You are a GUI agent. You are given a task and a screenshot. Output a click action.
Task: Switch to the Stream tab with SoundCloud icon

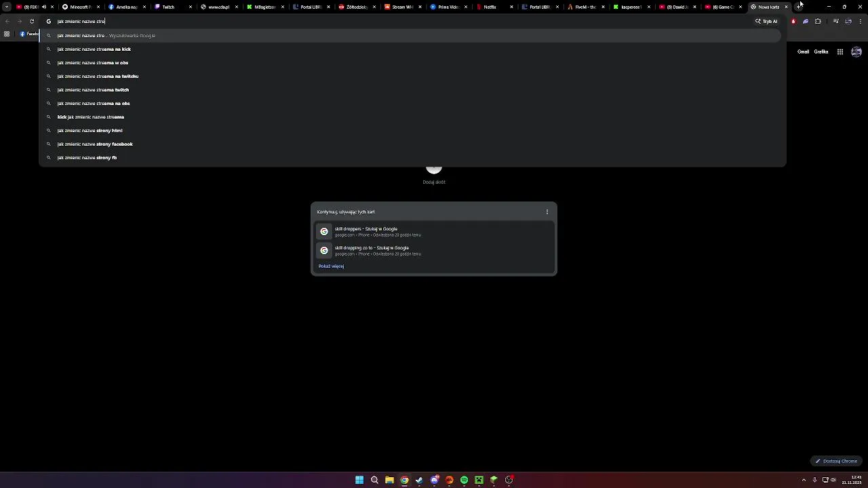coord(402,7)
